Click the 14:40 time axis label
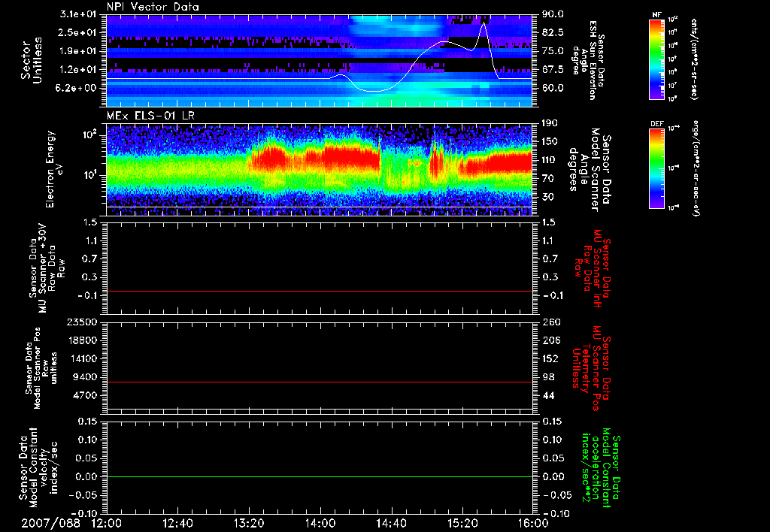770x532 pixels. pos(391,522)
